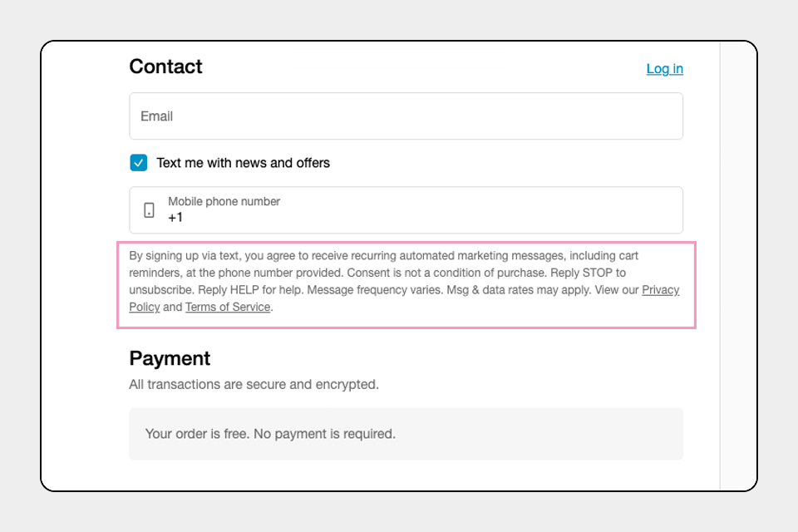Click the gray side panel strip at right
The width and height of the screenshot is (798, 532).
(x=738, y=266)
